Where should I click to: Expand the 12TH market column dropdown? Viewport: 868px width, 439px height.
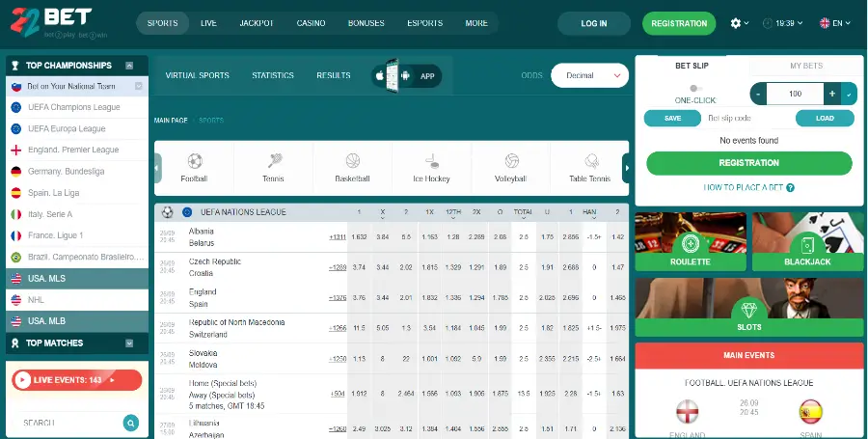(454, 218)
